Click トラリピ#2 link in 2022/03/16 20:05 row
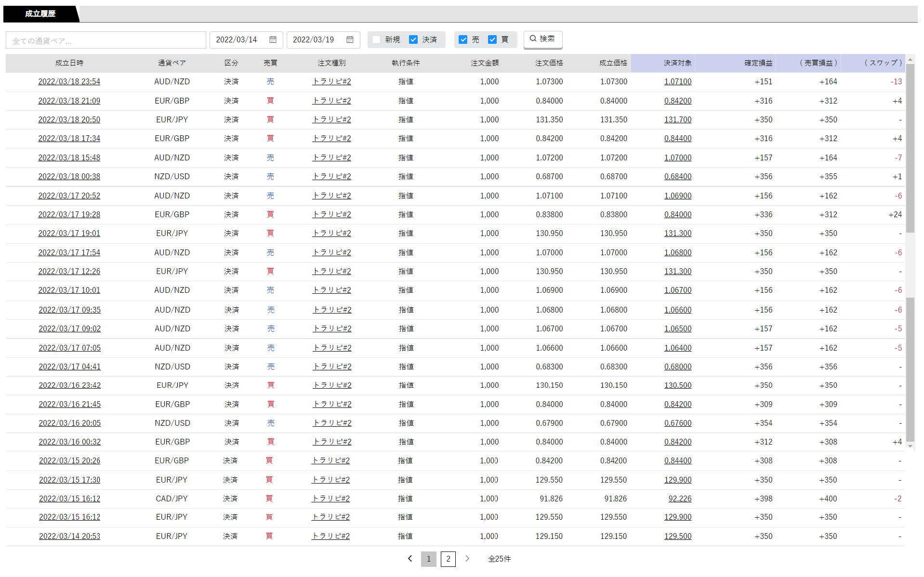 pyautogui.click(x=332, y=423)
